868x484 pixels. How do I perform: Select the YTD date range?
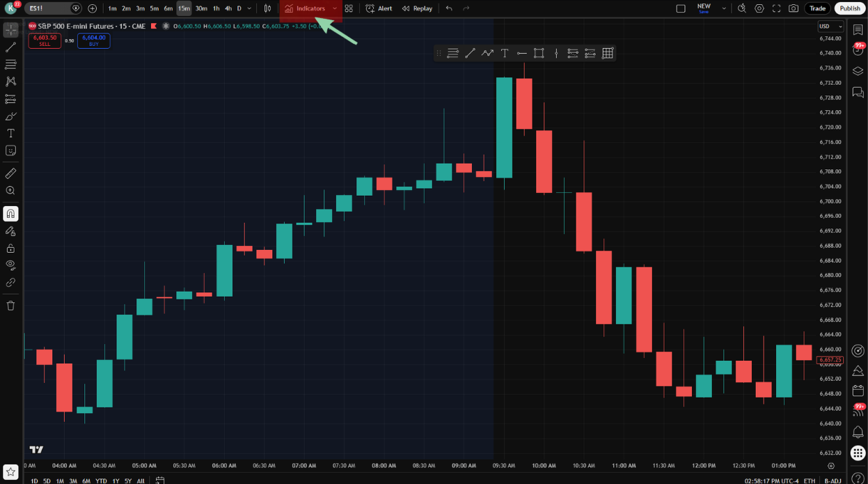(x=101, y=481)
